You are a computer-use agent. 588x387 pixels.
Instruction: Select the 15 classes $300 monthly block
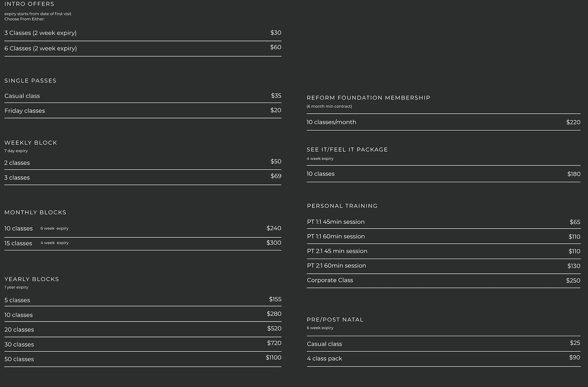point(143,243)
